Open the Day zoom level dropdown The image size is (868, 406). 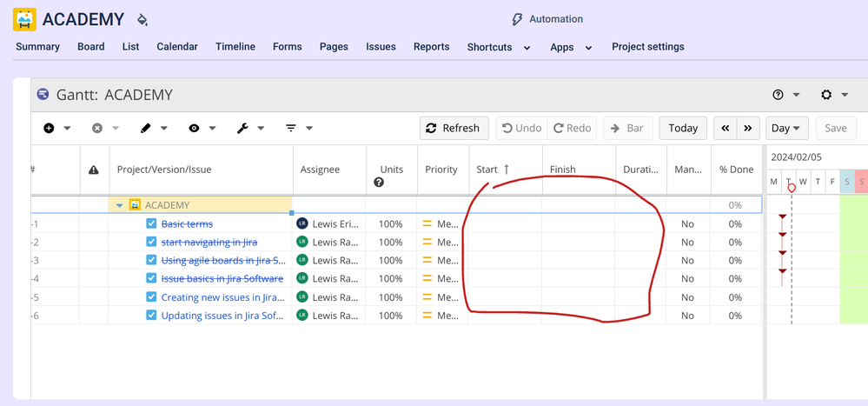(786, 128)
